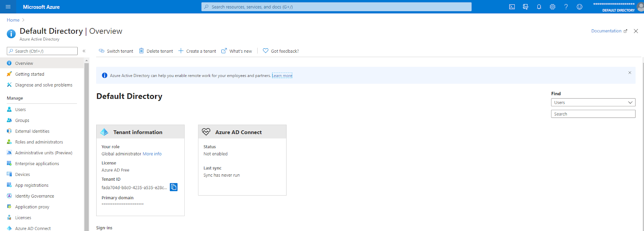Collapse the left sidebar menu
Screen dimensions: 644x231
tap(84, 51)
